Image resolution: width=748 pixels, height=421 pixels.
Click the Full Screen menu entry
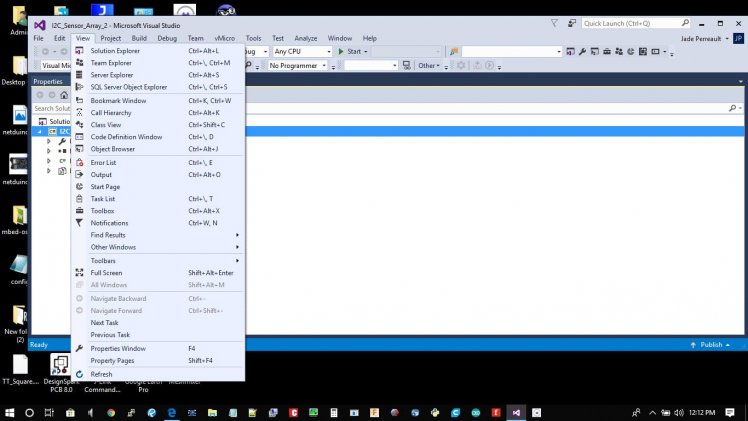click(x=106, y=273)
